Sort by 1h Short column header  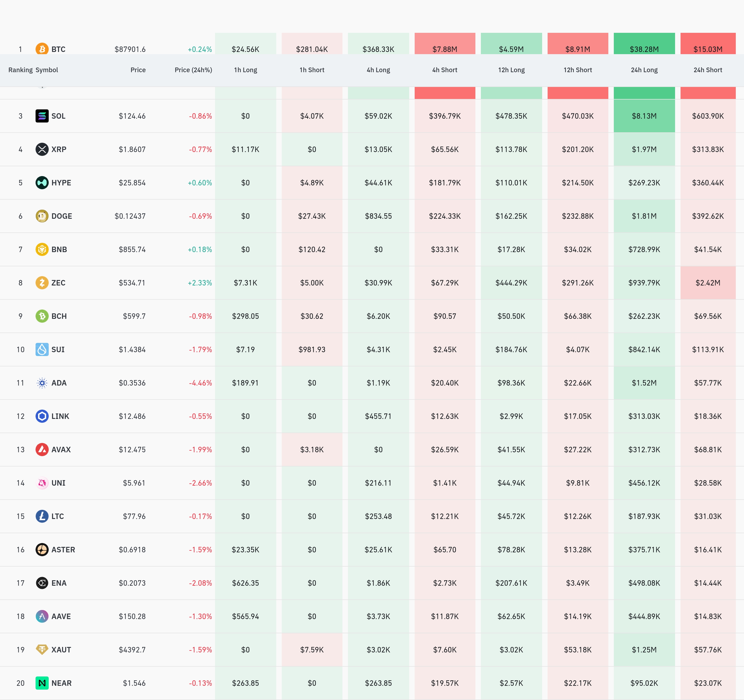pyautogui.click(x=312, y=70)
